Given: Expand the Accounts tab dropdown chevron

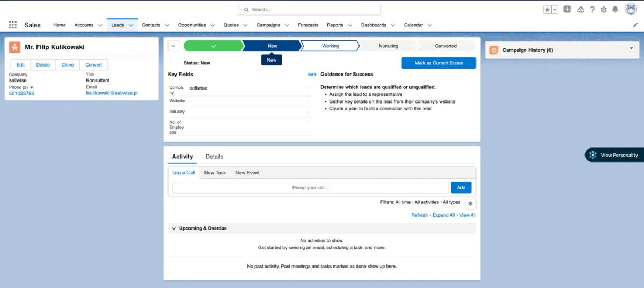Looking at the screenshot, I should coord(100,25).
